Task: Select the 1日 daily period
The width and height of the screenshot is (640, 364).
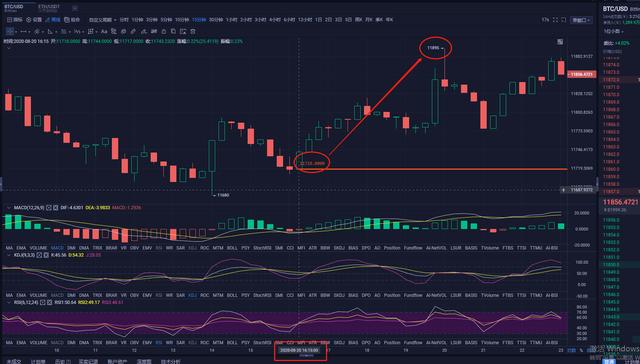Action: [x=318, y=20]
